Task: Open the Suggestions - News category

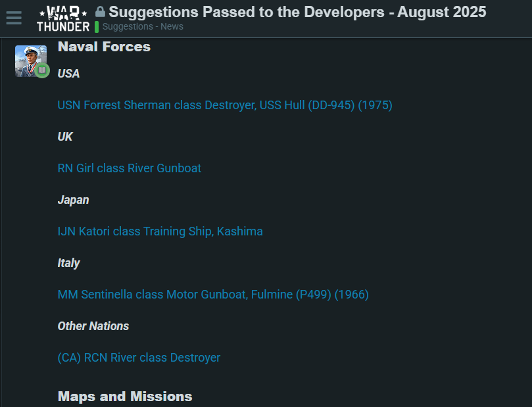Action: pos(142,26)
